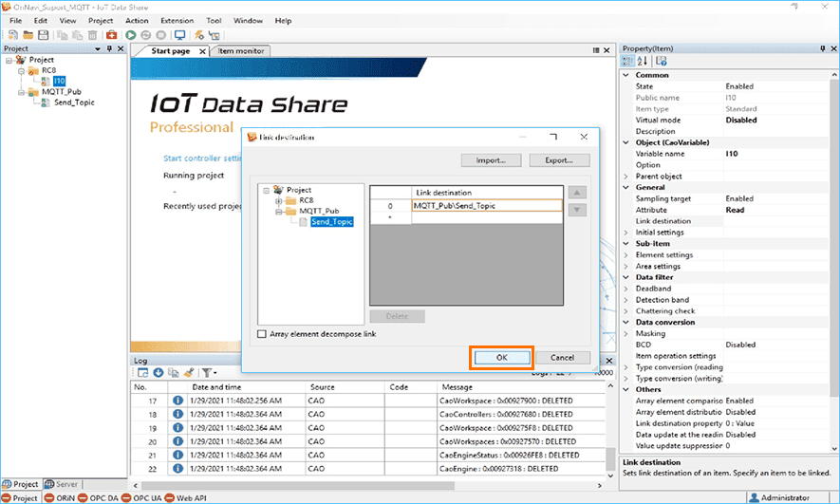The height and width of the screenshot is (504, 840).
Task: Click the Log refresh window icon
Action: point(143,373)
